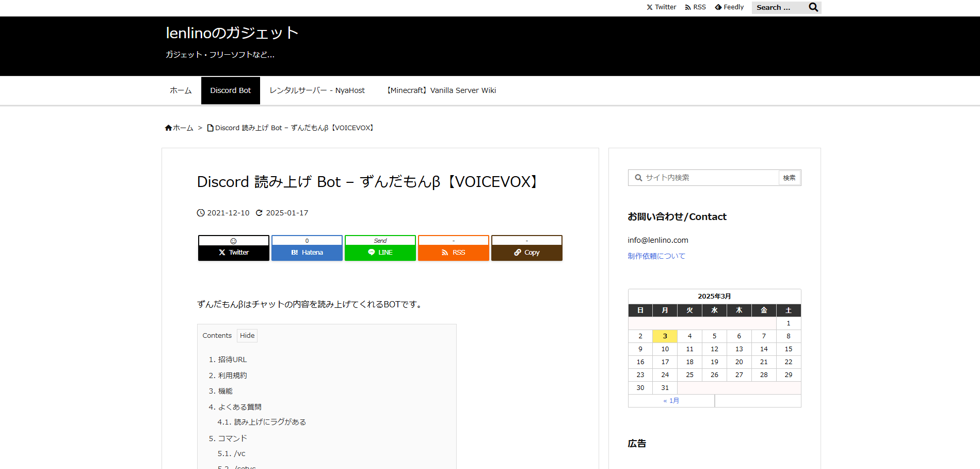Open the RSS link in top bar
The image size is (980, 469).
695,7
